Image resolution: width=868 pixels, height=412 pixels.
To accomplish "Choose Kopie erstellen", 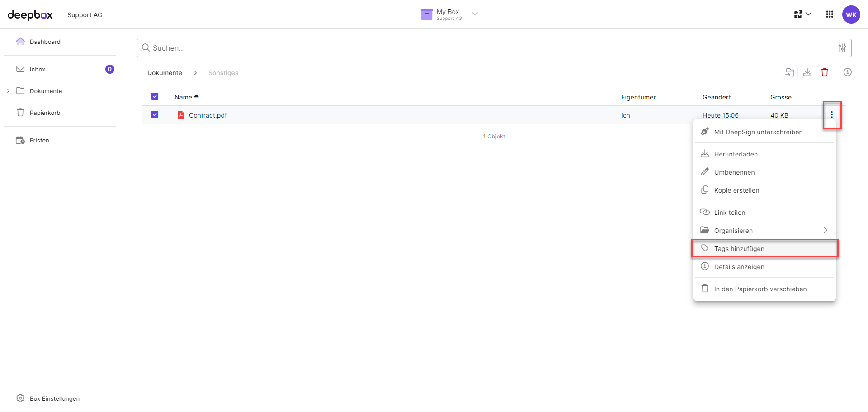I will point(764,190).
